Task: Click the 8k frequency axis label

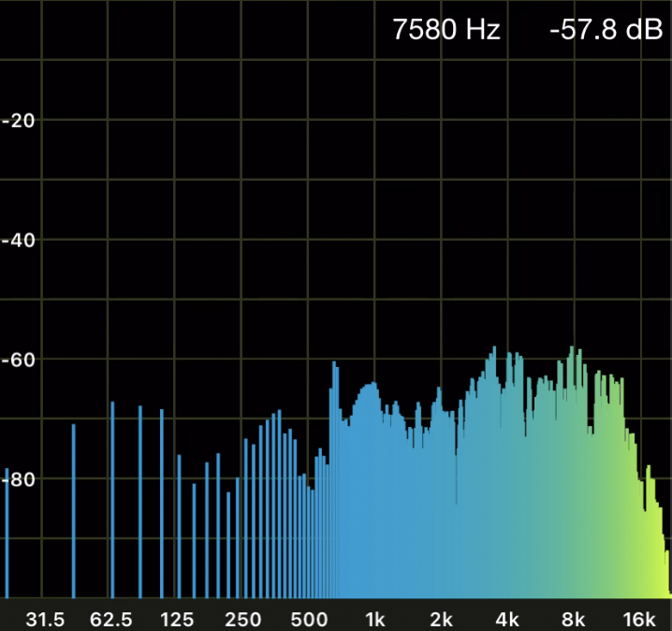Action: [573, 620]
